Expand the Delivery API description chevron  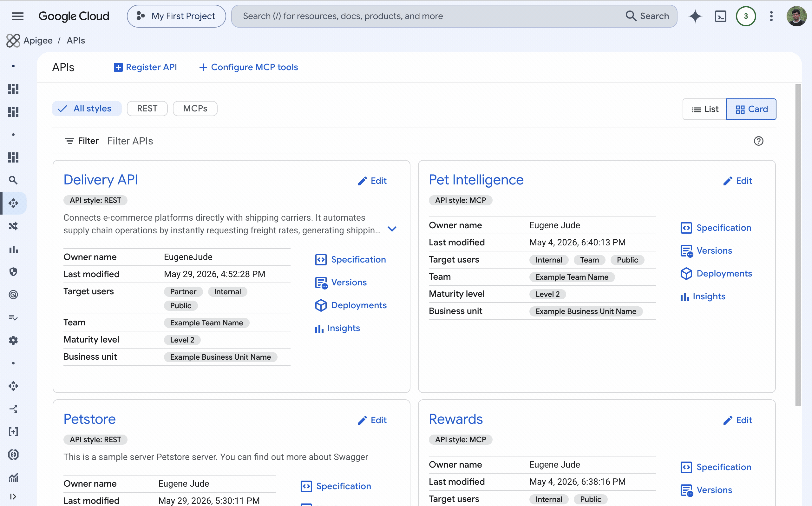(x=392, y=229)
